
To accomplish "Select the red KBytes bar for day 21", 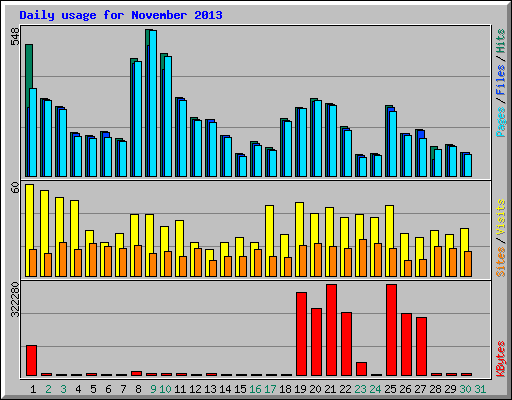I will (x=331, y=330).
